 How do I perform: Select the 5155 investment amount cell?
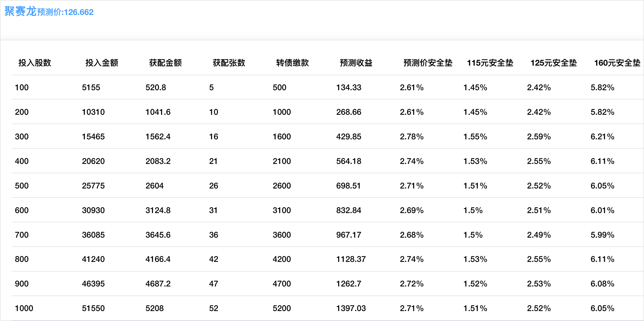91,87
